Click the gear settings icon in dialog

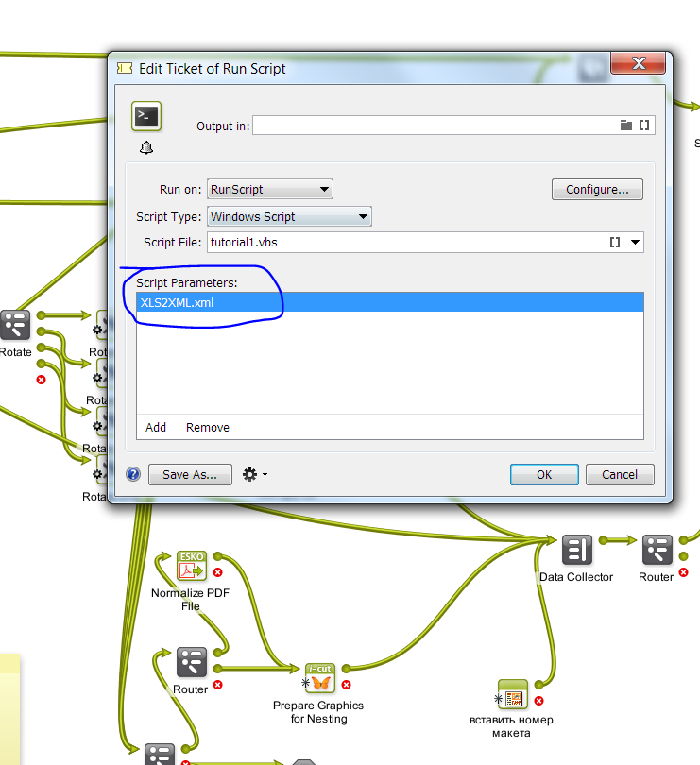pyautogui.click(x=250, y=474)
